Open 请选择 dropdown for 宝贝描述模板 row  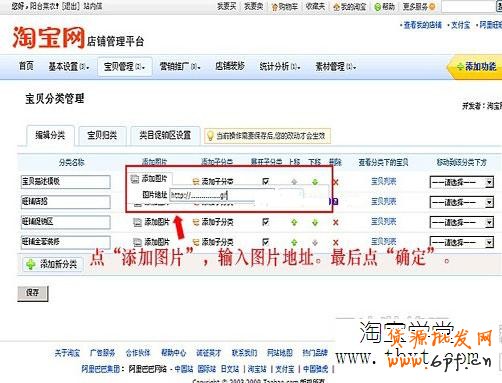pyautogui.click(x=462, y=182)
